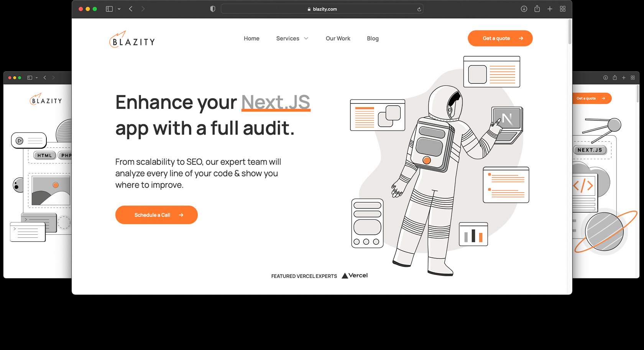The width and height of the screenshot is (644, 350).
Task: Click the NEXT.JS tag in right window
Action: click(590, 150)
